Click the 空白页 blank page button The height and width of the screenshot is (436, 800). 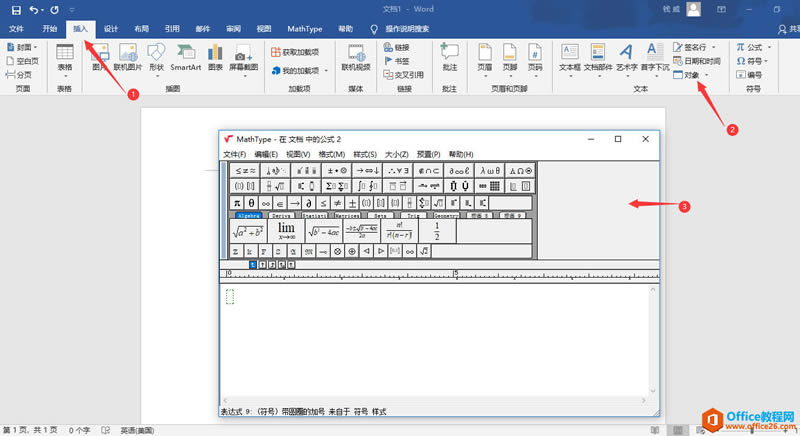(x=22, y=61)
